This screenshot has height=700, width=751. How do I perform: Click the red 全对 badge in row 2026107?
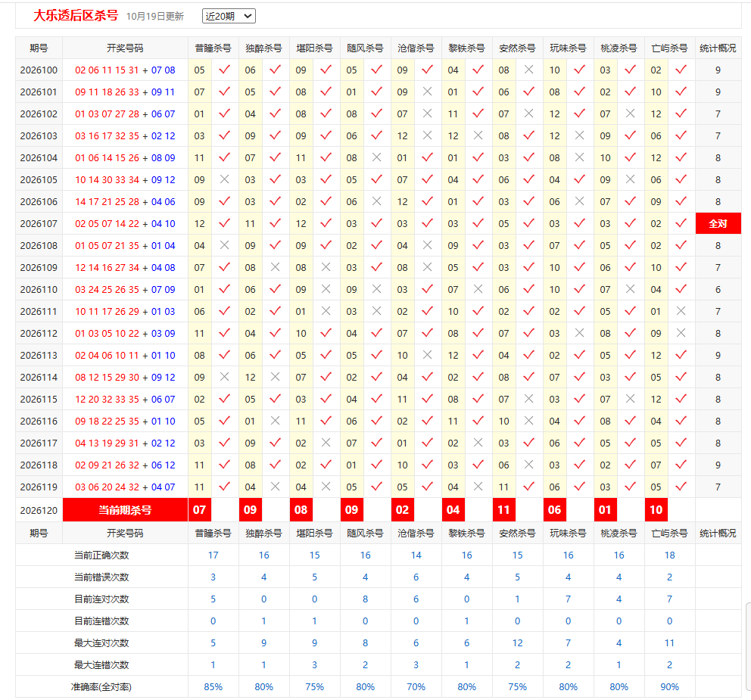[x=718, y=223]
